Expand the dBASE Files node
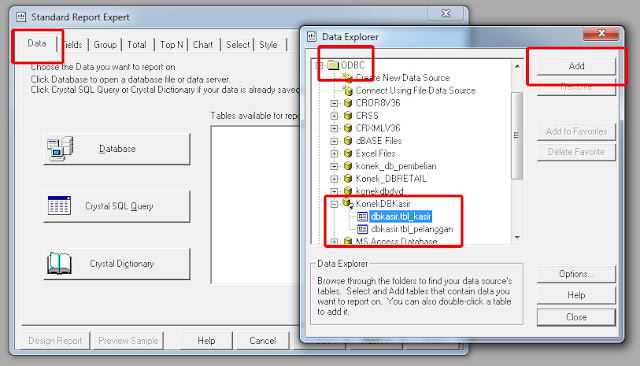 pos(334,141)
